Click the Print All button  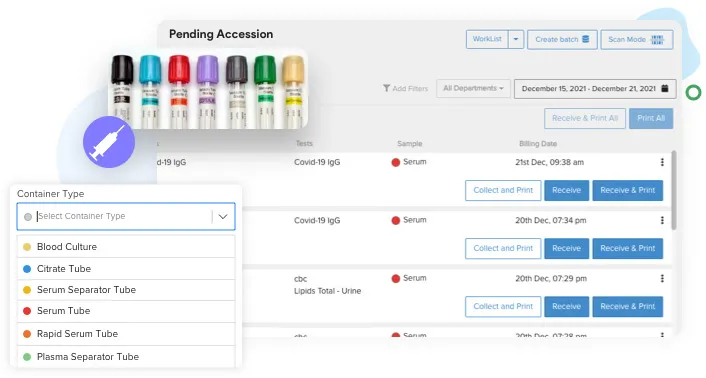tap(651, 118)
